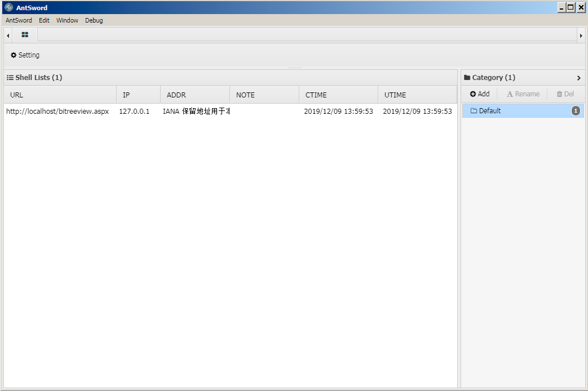Select the Default category folder
The height and width of the screenshot is (391, 588).
pyautogui.click(x=523, y=110)
